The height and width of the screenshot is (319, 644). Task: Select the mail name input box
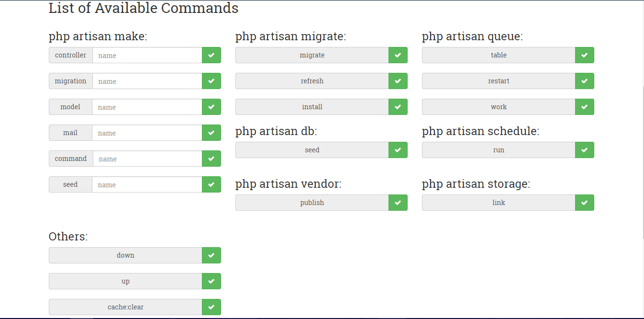(146, 133)
